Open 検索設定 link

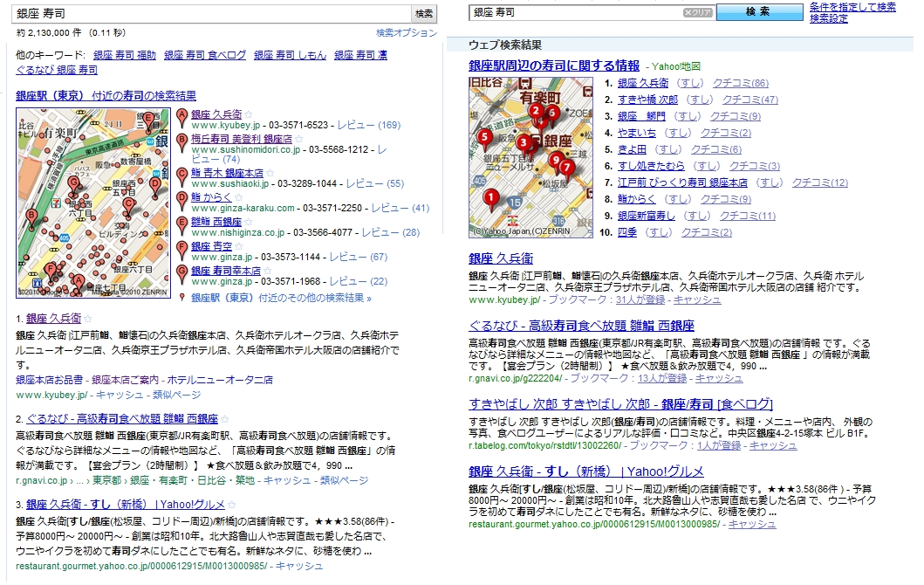(x=829, y=18)
